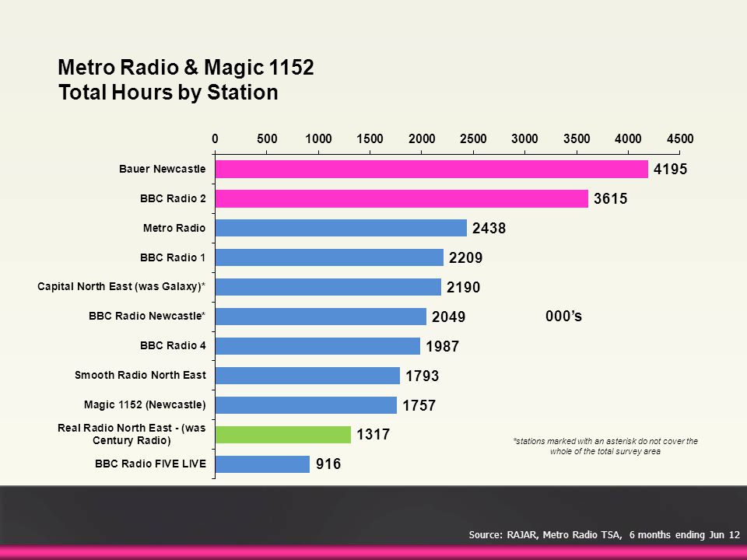Select the 'Metro Radio' axis label
The height and width of the screenshot is (560, 747).
point(174,228)
